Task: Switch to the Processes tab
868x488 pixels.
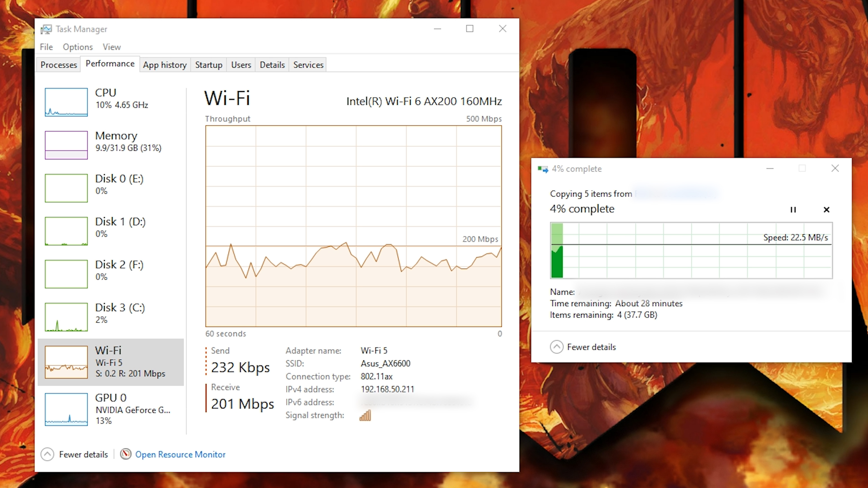Action: point(58,65)
